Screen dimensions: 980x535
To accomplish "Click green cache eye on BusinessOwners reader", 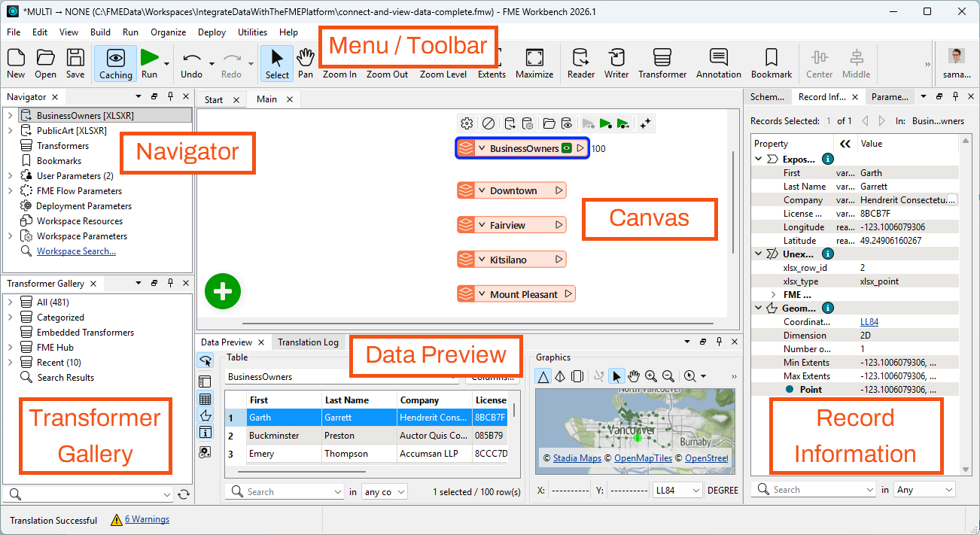I will pyautogui.click(x=566, y=148).
